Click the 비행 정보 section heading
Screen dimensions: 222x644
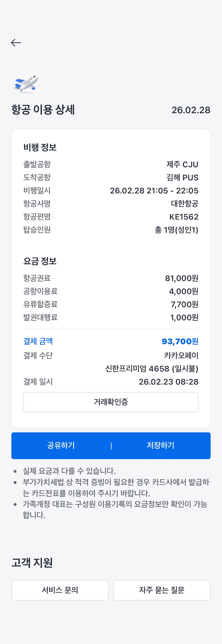pos(40,147)
